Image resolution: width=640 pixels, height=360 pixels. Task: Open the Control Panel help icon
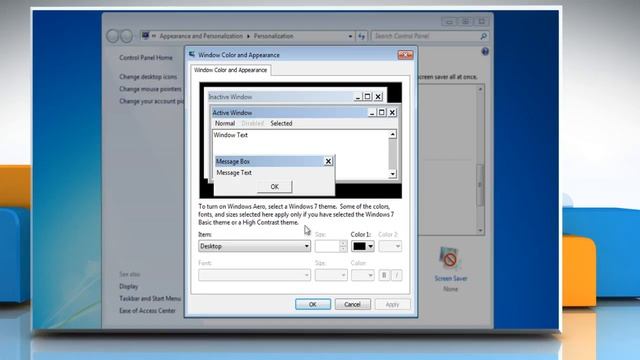pyautogui.click(x=485, y=51)
